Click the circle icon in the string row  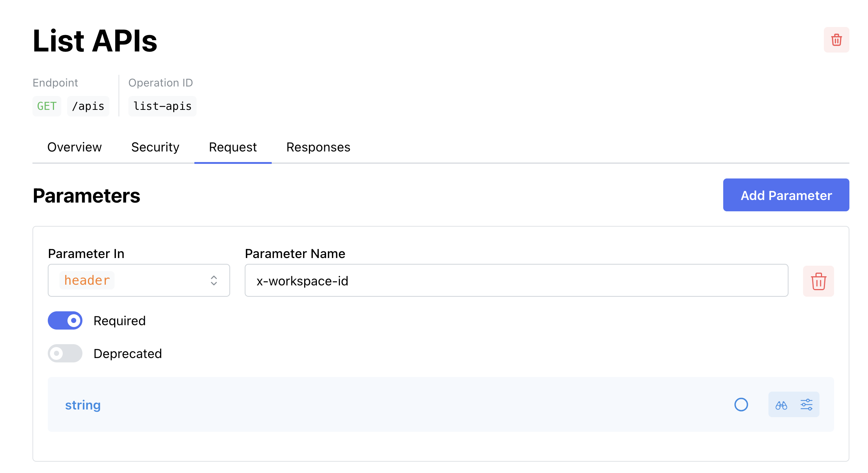click(741, 405)
